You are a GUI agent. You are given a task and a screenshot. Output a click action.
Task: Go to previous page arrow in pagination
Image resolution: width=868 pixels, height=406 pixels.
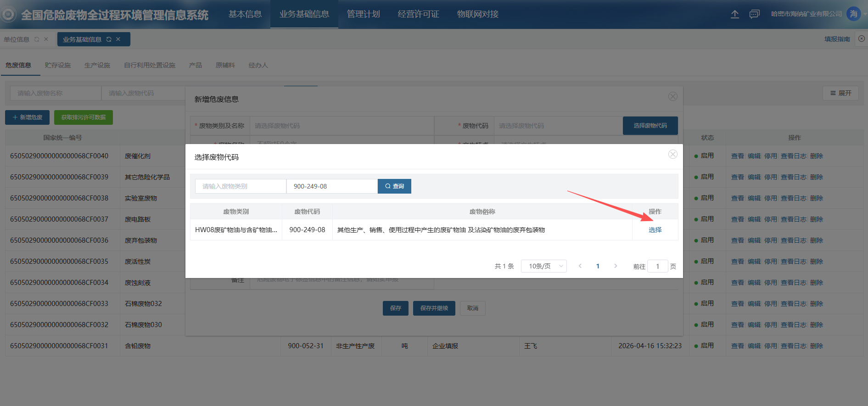pos(580,266)
